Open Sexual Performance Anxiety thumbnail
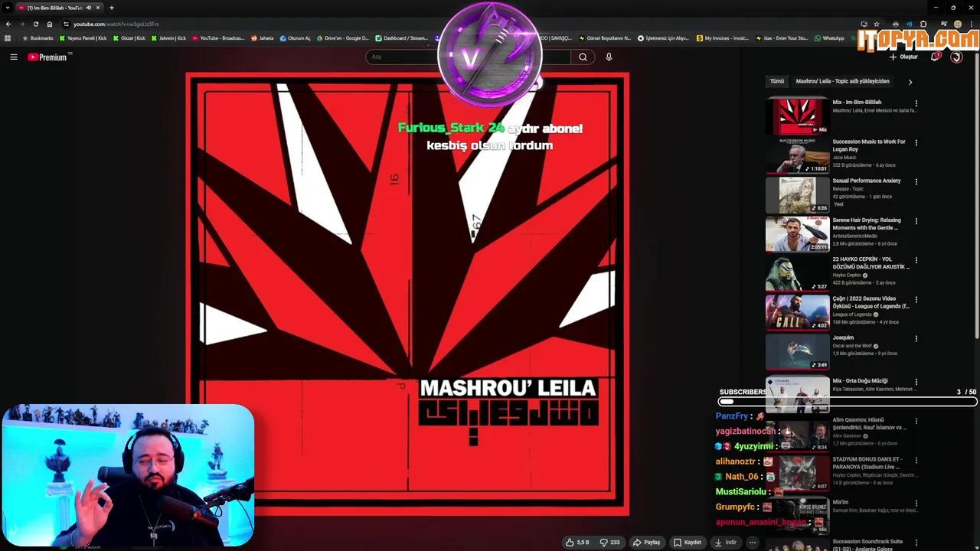 coord(797,194)
